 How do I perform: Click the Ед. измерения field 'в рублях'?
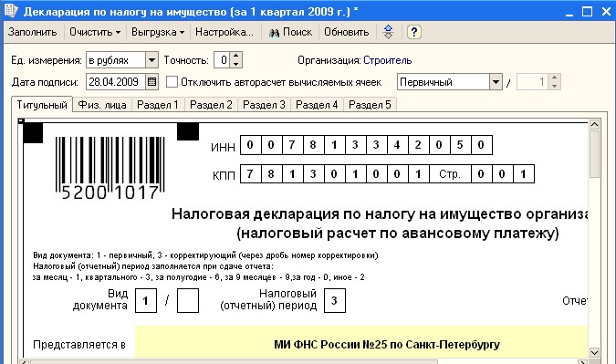[116, 60]
